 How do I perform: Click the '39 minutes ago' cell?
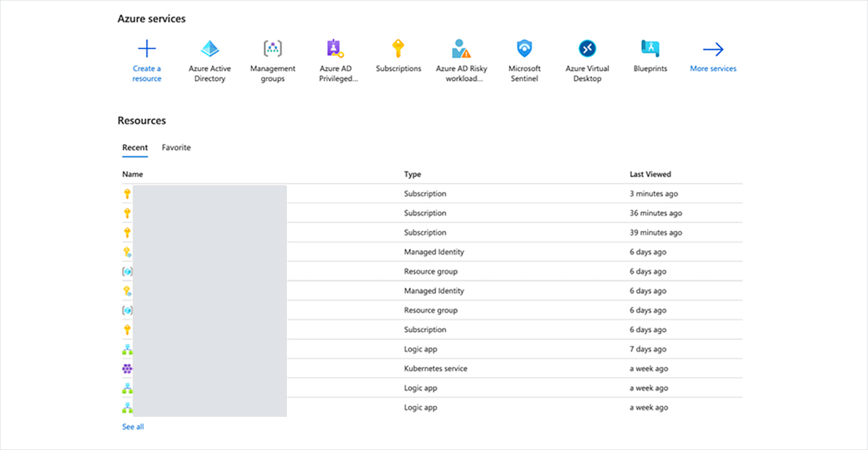pos(656,232)
